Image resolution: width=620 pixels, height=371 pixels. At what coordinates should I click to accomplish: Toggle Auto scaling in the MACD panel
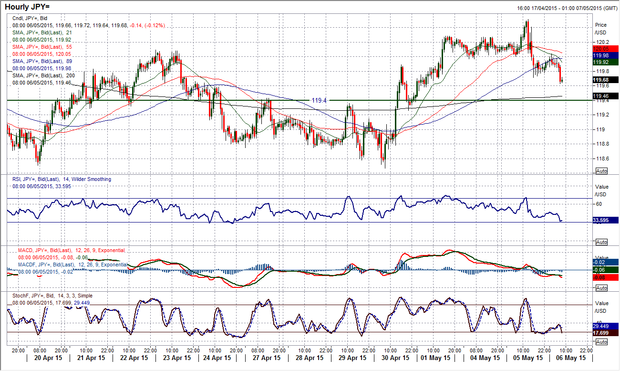pos(601,288)
